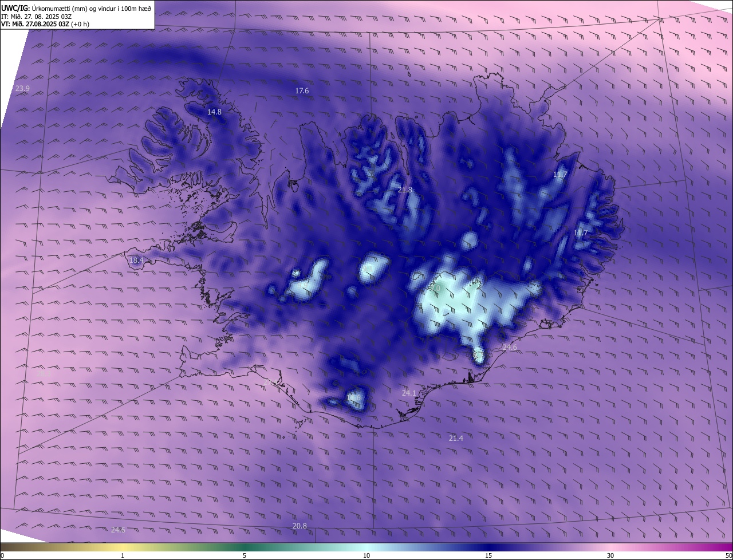Viewport: 733px width, 560px height.
Task: Click the 'VT: Mið. 27.08.2025 03Z (+0 h)' line
Action: pyautogui.click(x=45, y=24)
